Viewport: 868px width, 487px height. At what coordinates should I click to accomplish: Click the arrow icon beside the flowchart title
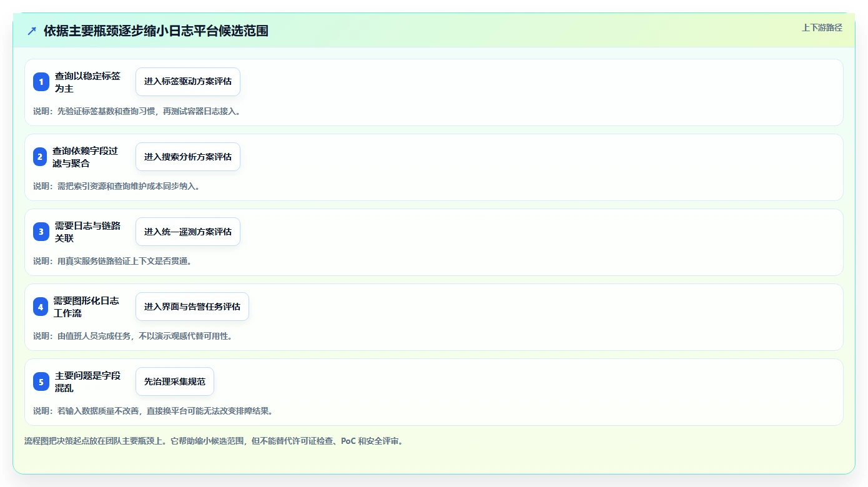[x=32, y=31]
